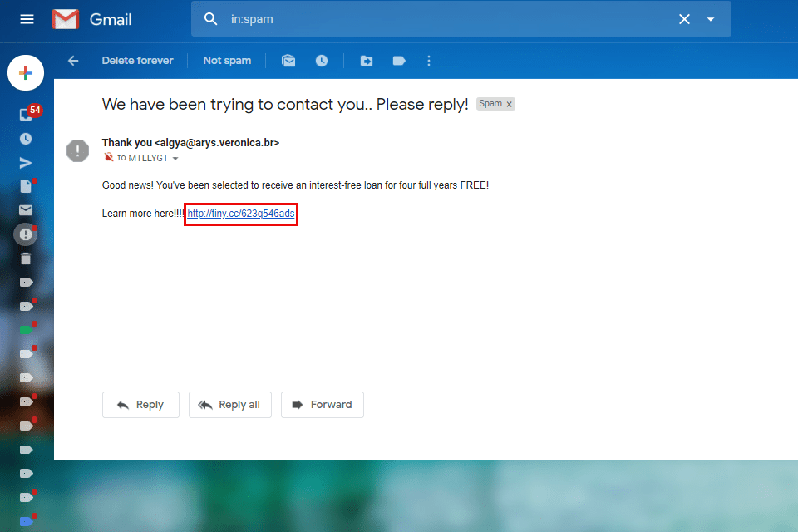Viewport: 798px width, 532px height.
Task: Compose a new email using the plus button
Action: (26, 72)
